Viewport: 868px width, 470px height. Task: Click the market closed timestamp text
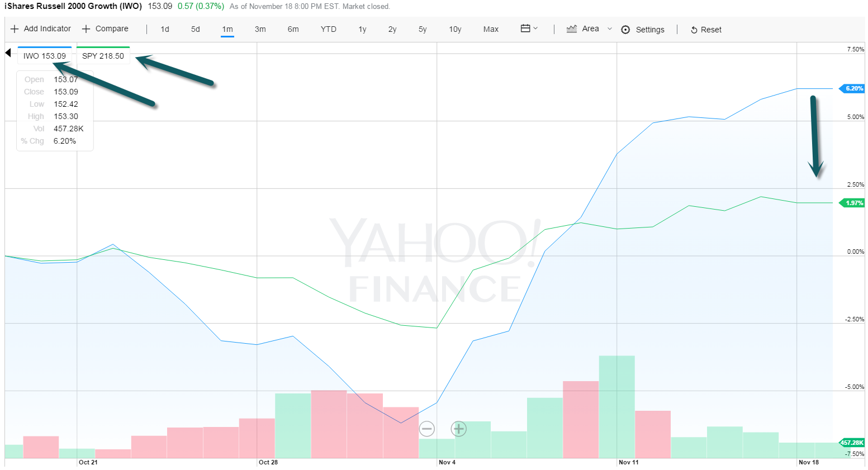click(x=310, y=7)
